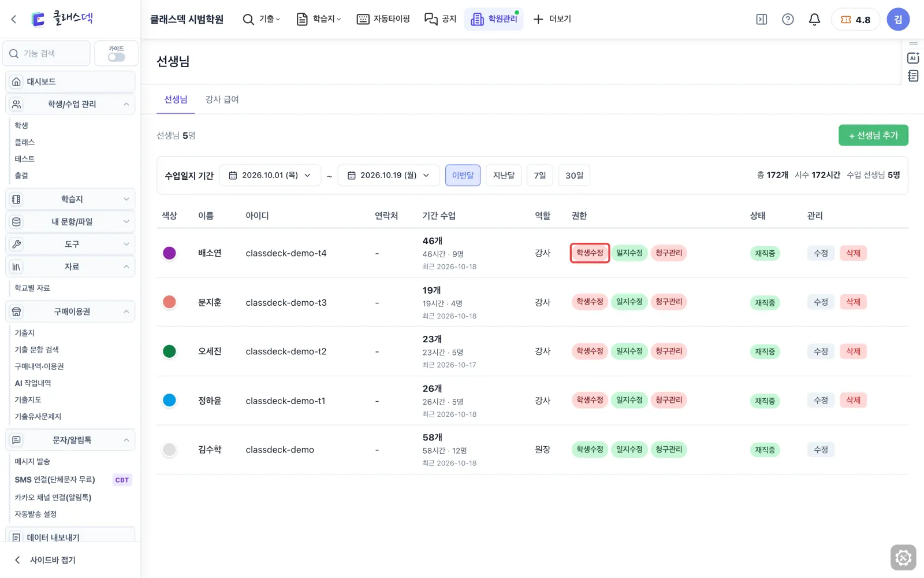
Task: Open the notes list icon on right edge
Action: pyautogui.click(x=913, y=76)
